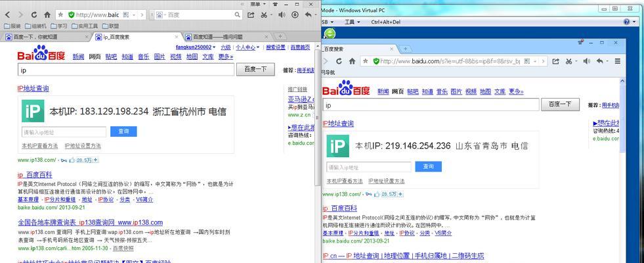The height and width of the screenshot is (263, 644).
Task: Open downloads icon in left browser toolbar
Action: pyautogui.click(x=295, y=15)
